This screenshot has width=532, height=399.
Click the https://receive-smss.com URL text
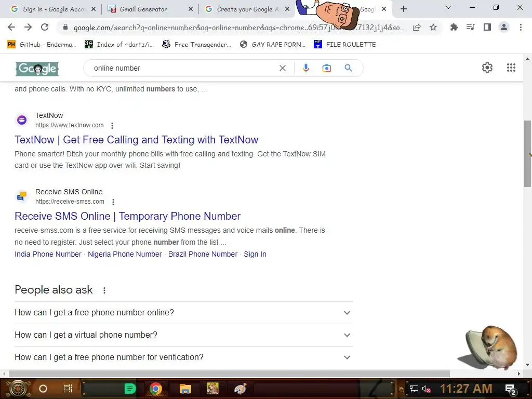pyautogui.click(x=70, y=202)
